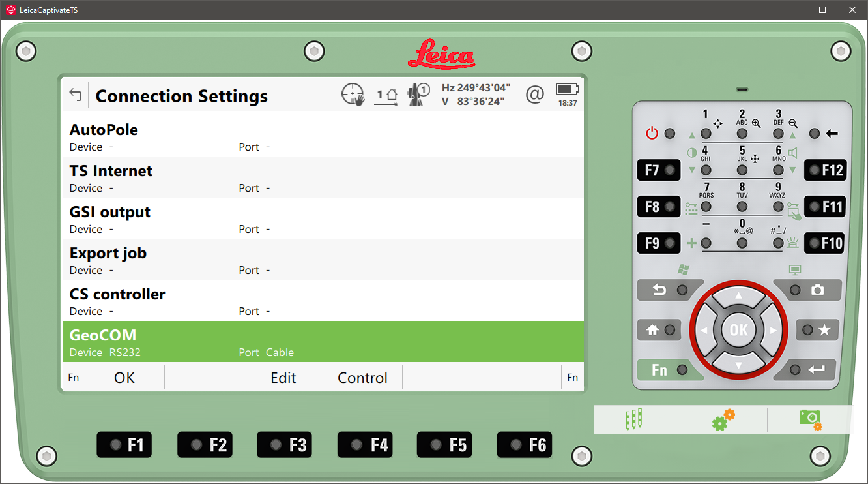Screen dimensions: 868x484
Task: Open the pencils tool icon below the keypad
Action: click(x=633, y=419)
